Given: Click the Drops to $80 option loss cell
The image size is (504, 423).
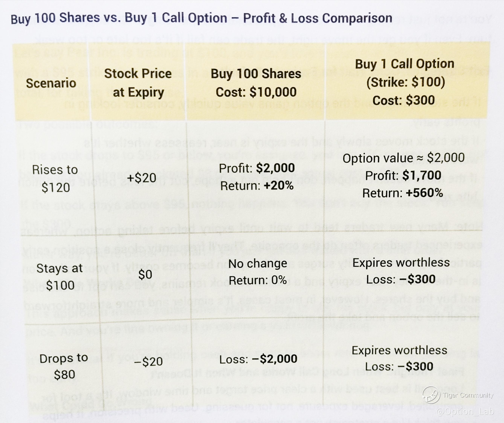Looking at the screenshot, I should [399, 358].
